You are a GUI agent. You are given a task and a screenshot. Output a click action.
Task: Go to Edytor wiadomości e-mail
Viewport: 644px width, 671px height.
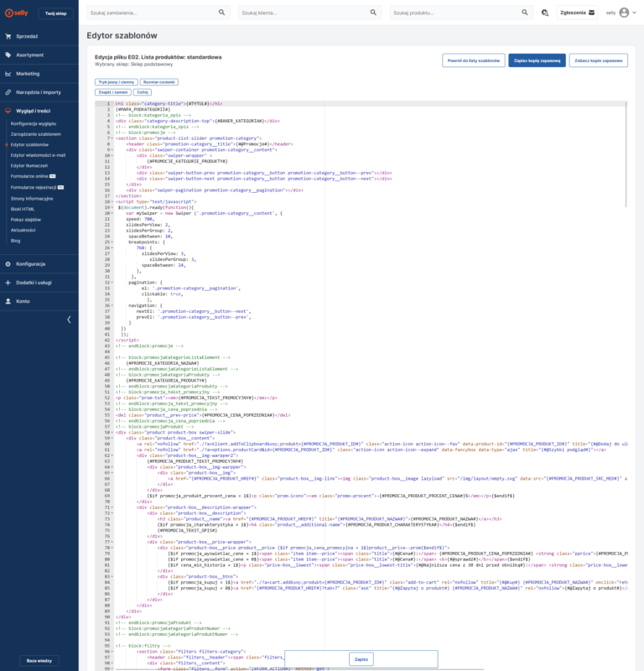(x=38, y=155)
